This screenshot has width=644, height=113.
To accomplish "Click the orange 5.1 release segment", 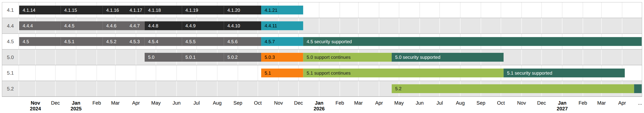I will 282,73.
